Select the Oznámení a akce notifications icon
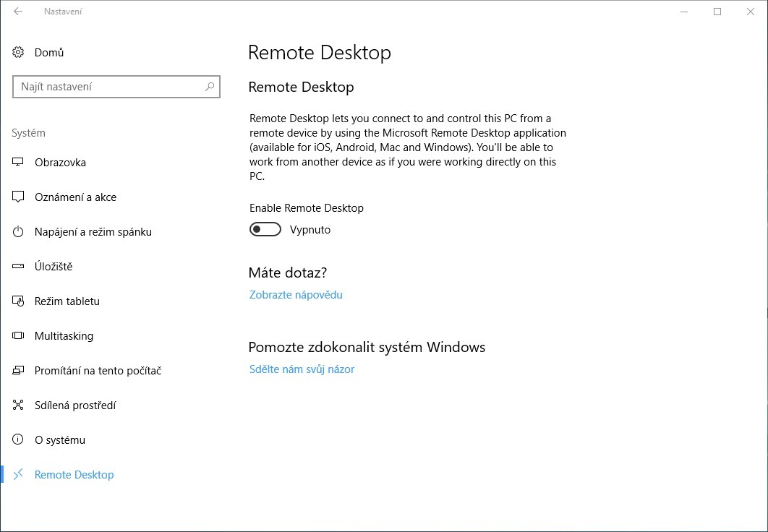The height and width of the screenshot is (532, 768). [17, 197]
